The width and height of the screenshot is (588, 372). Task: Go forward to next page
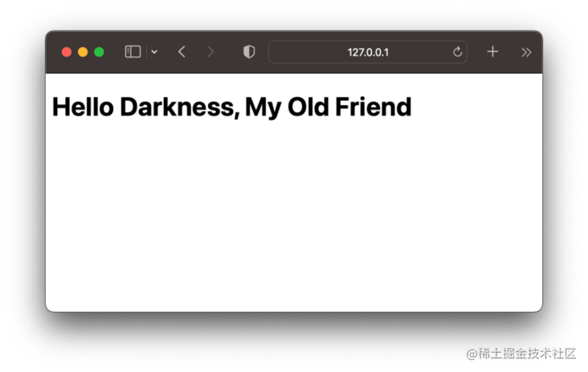click(x=210, y=51)
